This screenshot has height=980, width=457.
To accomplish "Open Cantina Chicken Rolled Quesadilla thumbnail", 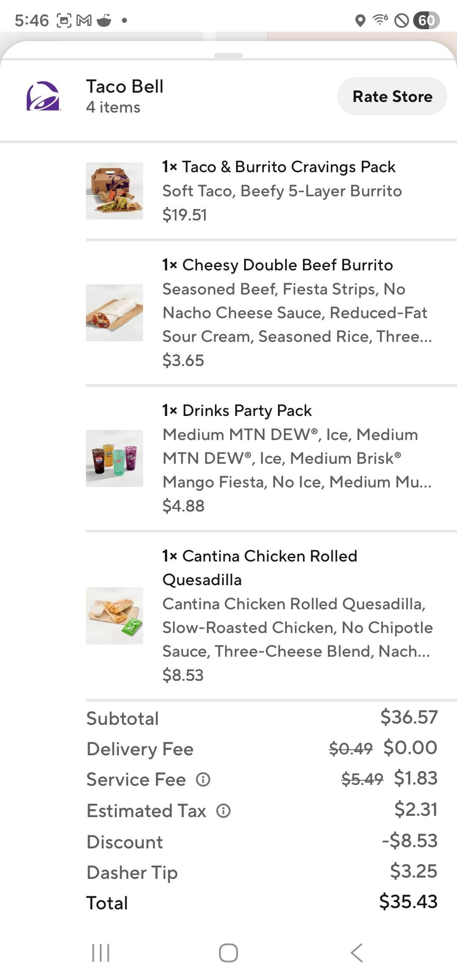I will [x=114, y=616].
